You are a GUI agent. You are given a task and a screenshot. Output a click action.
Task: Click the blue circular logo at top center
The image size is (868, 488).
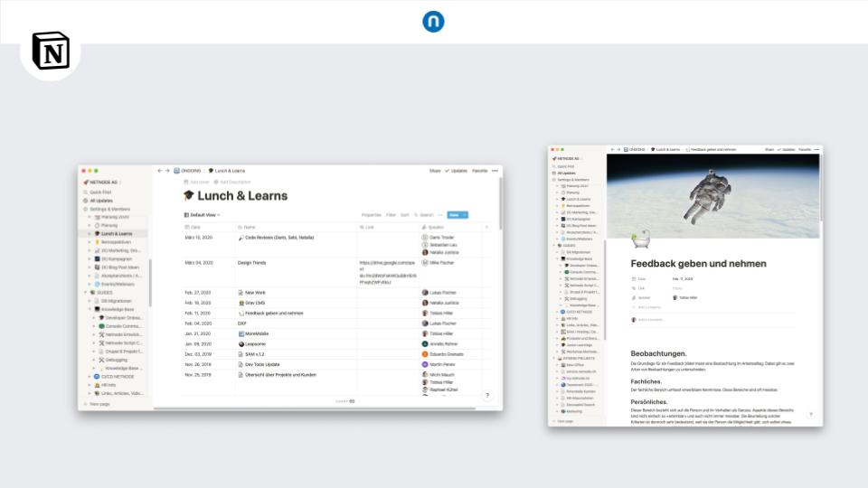pyautogui.click(x=433, y=22)
